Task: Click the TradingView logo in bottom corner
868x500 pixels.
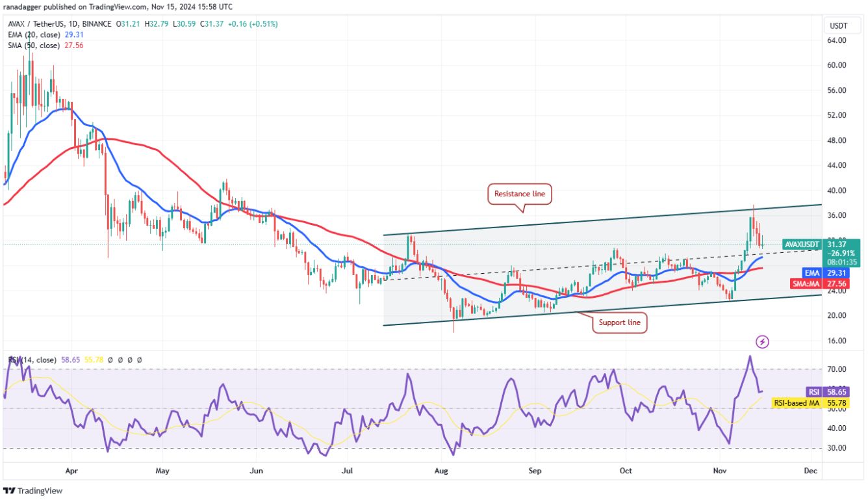Action: pos(32,491)
